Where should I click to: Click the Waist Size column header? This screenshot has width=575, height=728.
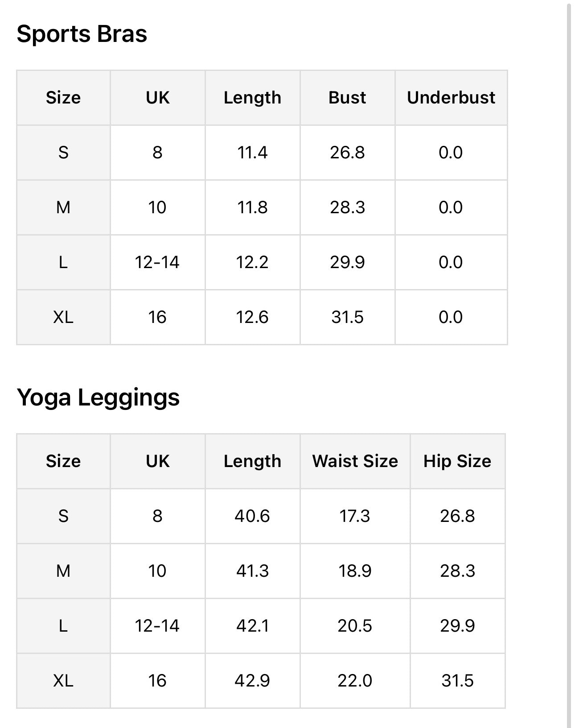click(355, 461)
